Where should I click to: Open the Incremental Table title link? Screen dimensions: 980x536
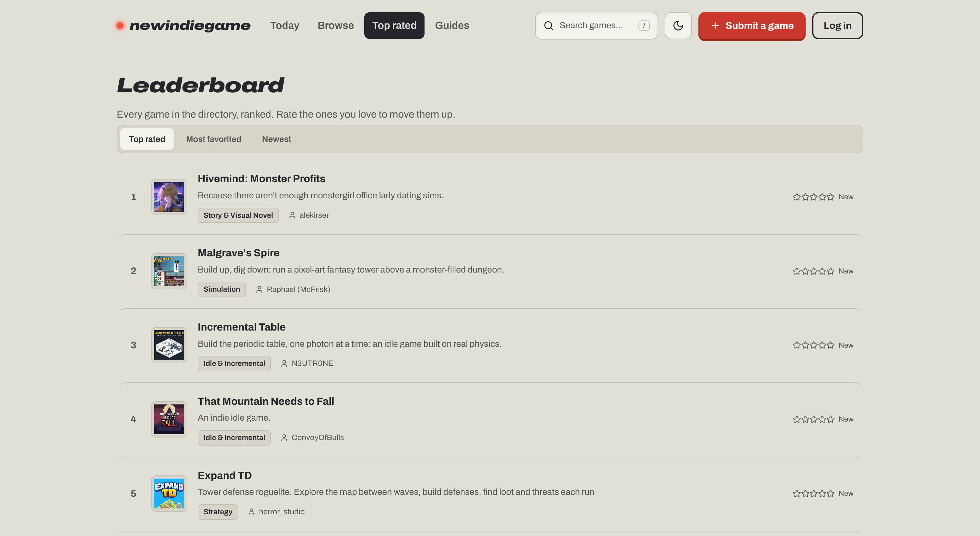[241, 327]
